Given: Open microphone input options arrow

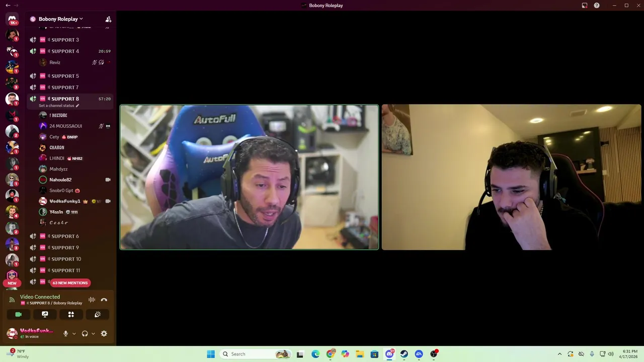Looking at the screenshot, I should pos(74,333).
